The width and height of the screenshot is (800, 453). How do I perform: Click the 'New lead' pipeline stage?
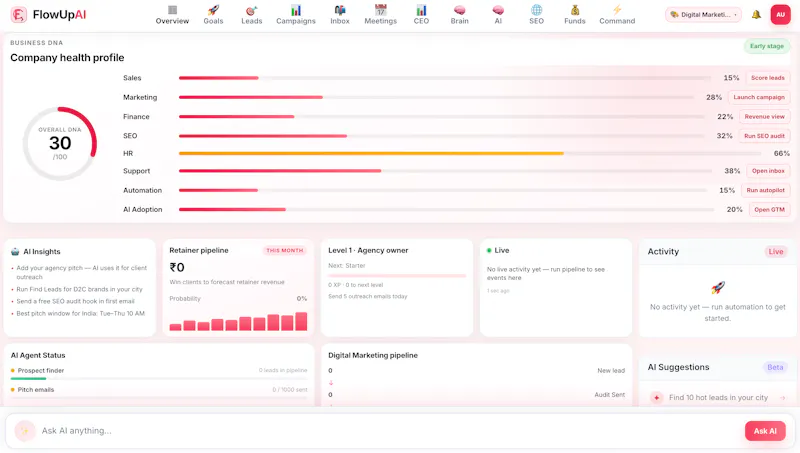coord(611,371)
